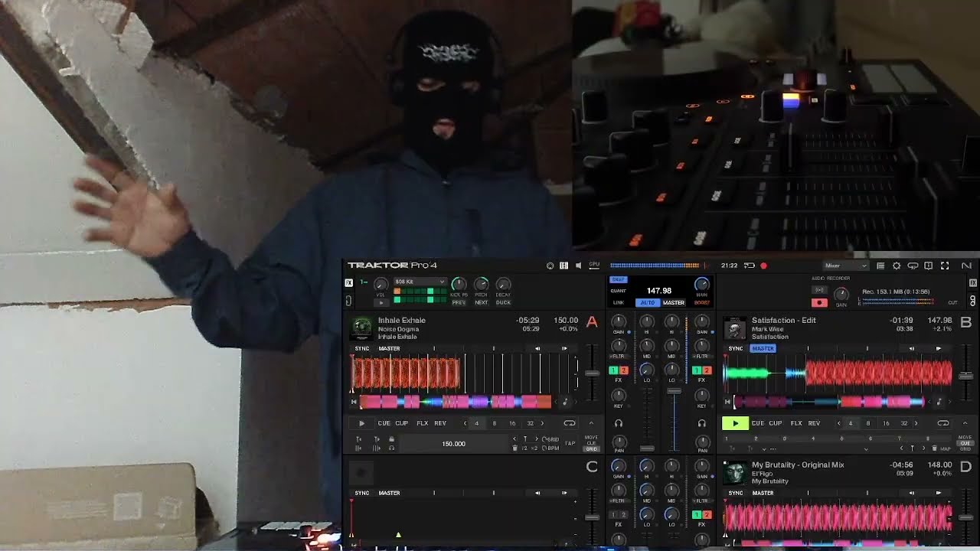Click the Native Instruments logo

(x=966, y=266)
